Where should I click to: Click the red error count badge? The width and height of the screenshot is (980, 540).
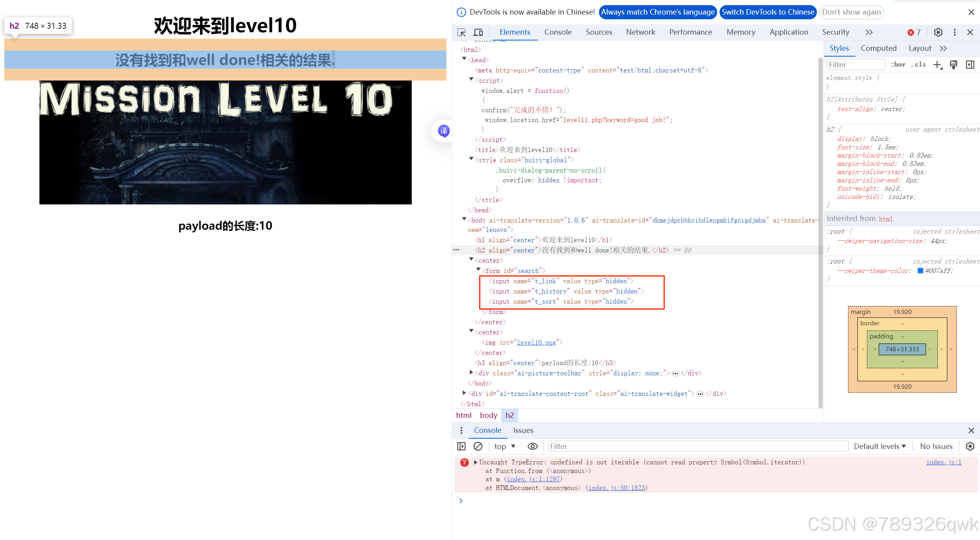914,32
